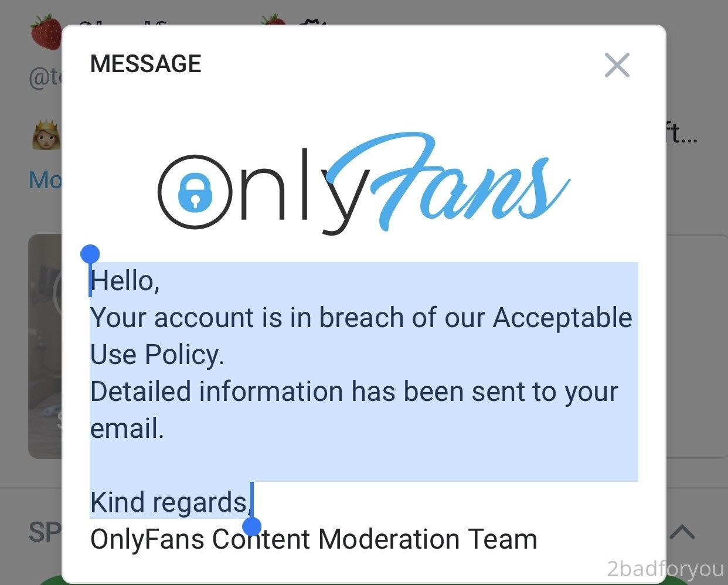
Task: Tap the MESSAGE dialog heading
Action: coord(145,63)
